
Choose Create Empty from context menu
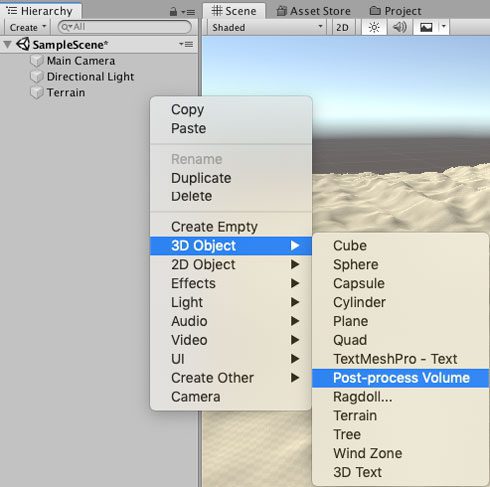(x=231, y=227)
